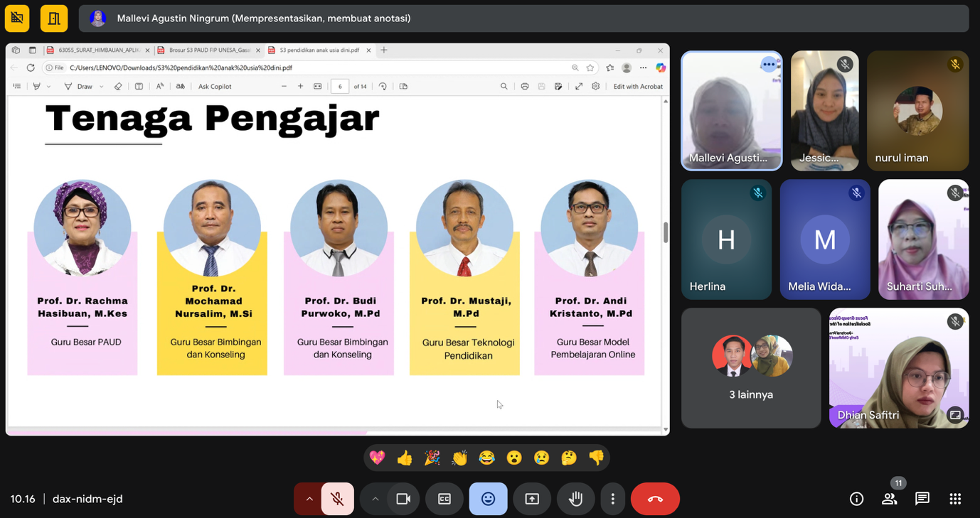This screenshot has height=518, width=980.
Task: Unmute the microphone
Action: 337,499
